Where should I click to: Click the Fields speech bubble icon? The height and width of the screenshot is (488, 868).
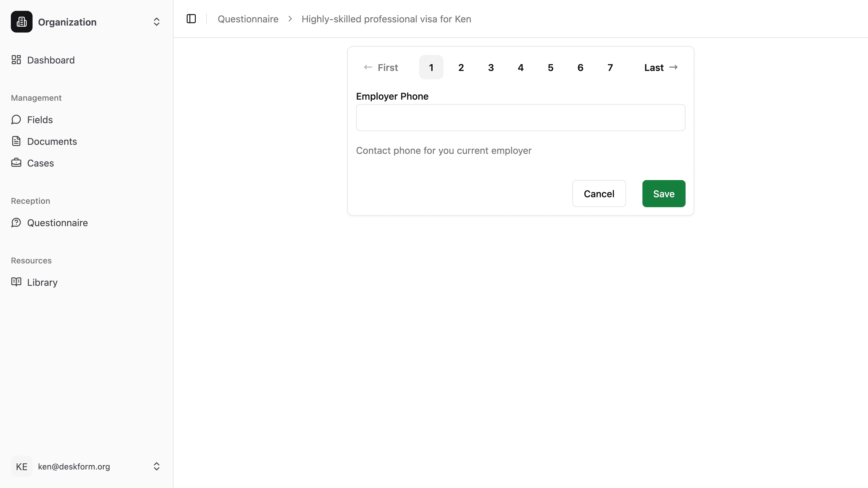(x=17, y=120)
